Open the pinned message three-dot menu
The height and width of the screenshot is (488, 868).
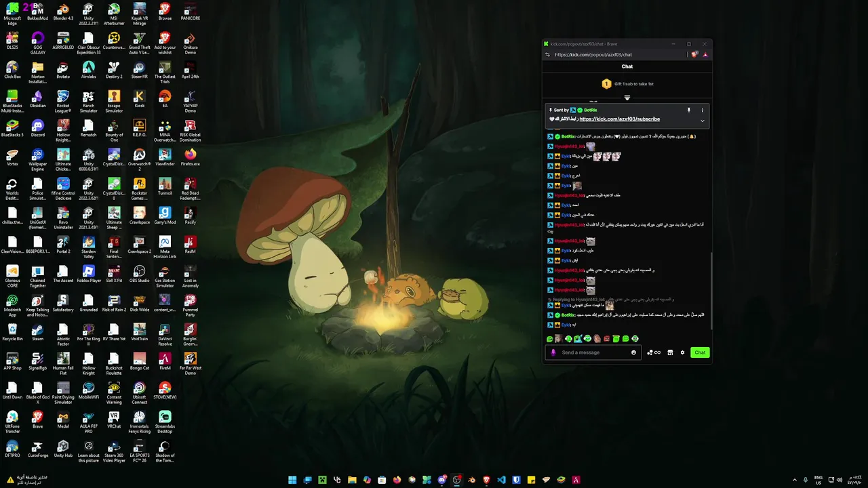tap(703, 110)
